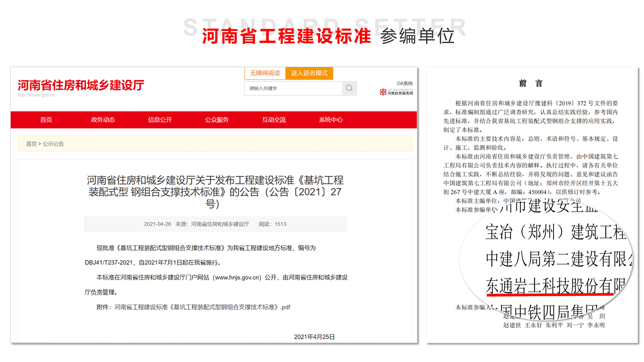This screenshot has height=362, width=644.
Task: Open the OA系统 link
Action: (405, 83)
